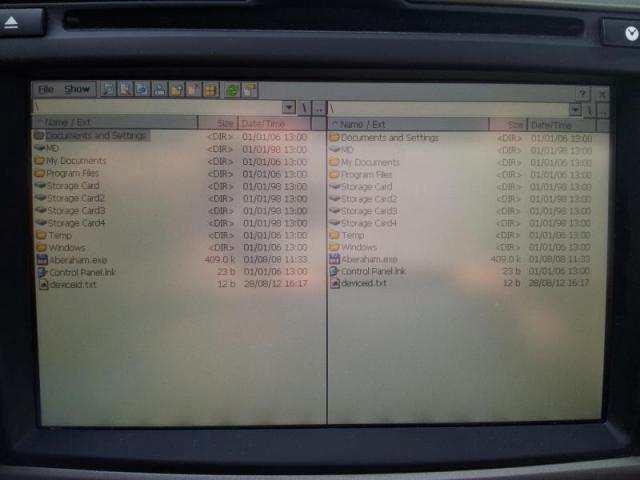This screenshot has height=480, width=640.
Task: Sort left pane by Date/Time header
Action: coord(275,123)
